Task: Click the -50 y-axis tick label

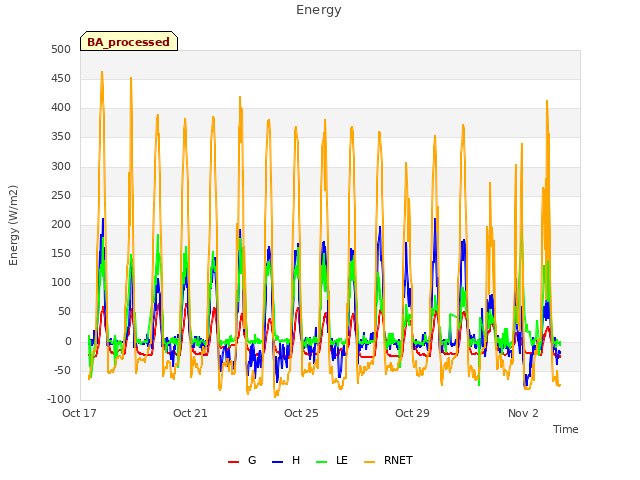Action: [63, 371]
